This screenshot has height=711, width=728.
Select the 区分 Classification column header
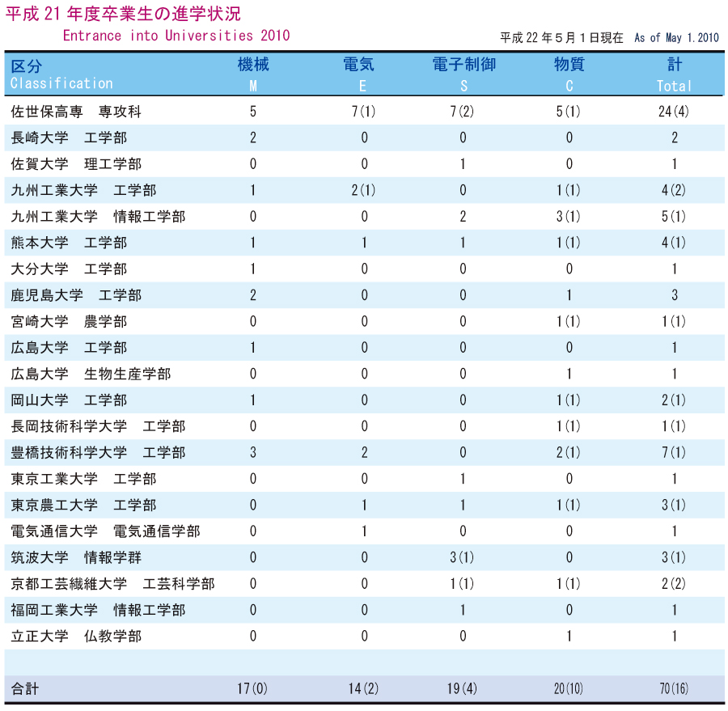pos(61,74)
